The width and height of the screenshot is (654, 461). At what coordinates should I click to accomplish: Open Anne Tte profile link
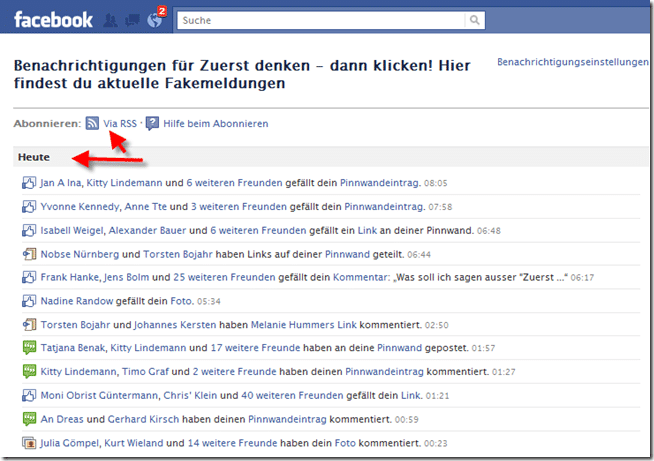tap(146, 207)
